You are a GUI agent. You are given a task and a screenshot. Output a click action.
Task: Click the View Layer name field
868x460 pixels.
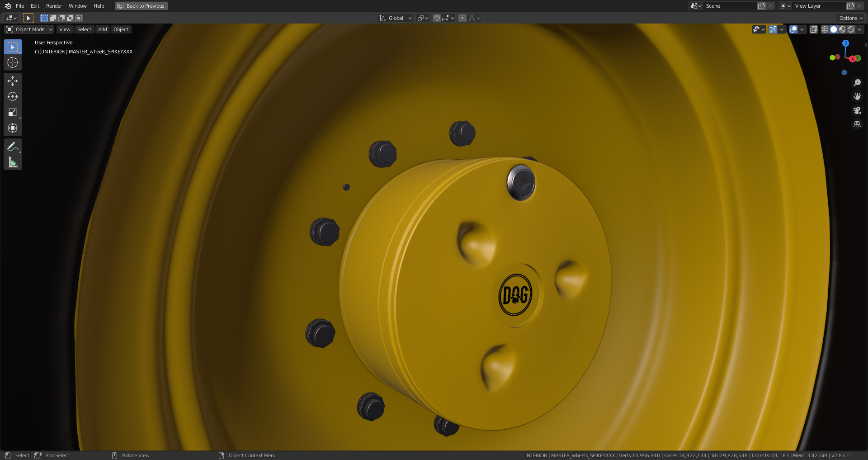[819, 6]
